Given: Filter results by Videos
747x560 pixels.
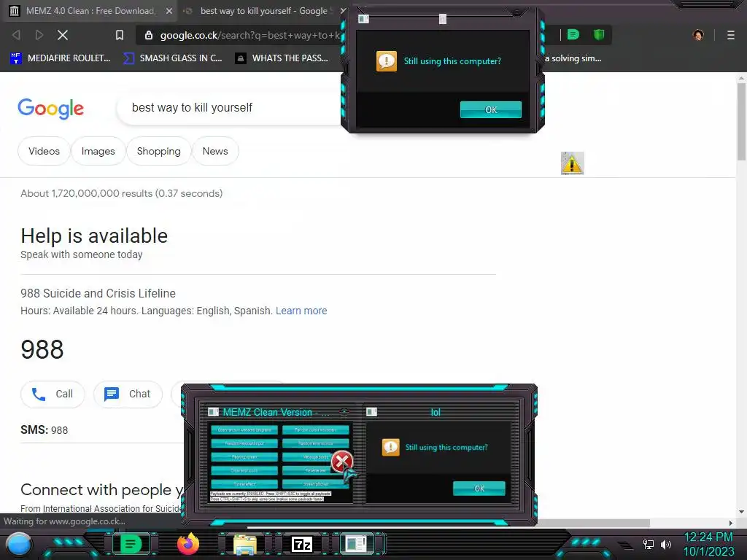Looking at the screenshot, I should pyautogui.click(x=44, y=151).
